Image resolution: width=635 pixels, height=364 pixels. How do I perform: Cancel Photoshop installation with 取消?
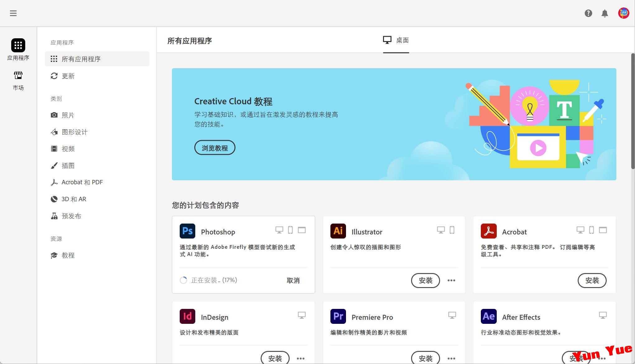293,281
